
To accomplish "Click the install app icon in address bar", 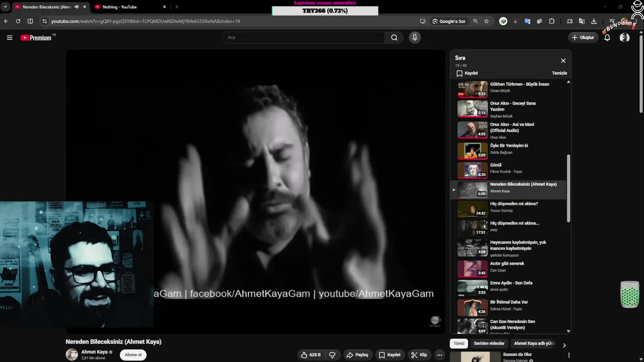I will pos(423,21).
